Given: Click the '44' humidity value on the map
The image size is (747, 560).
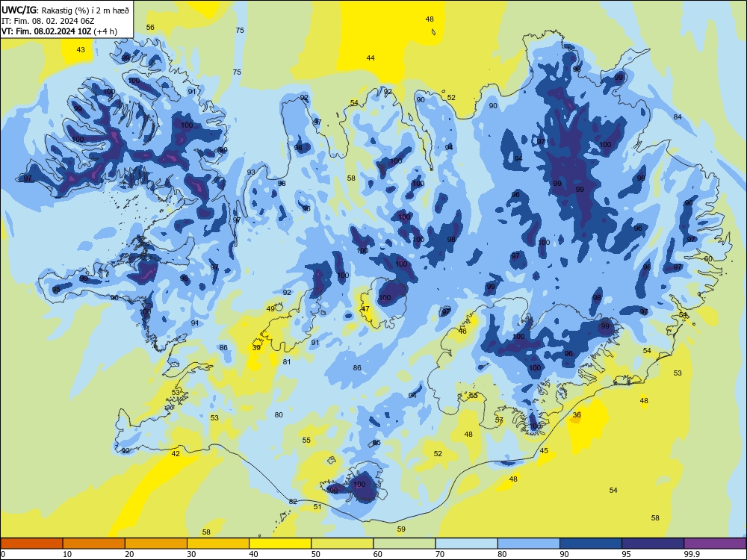Looking at the screenshot, I should 371,57.
